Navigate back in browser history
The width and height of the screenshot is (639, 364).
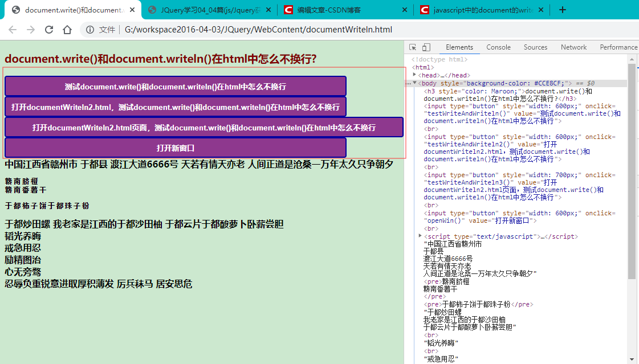pos(13,29)
